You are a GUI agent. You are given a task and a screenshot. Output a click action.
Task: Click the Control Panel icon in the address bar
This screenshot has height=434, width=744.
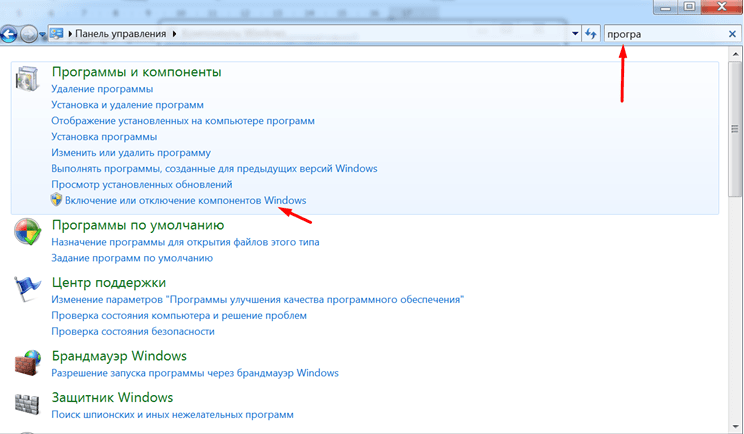click(56, 34)
